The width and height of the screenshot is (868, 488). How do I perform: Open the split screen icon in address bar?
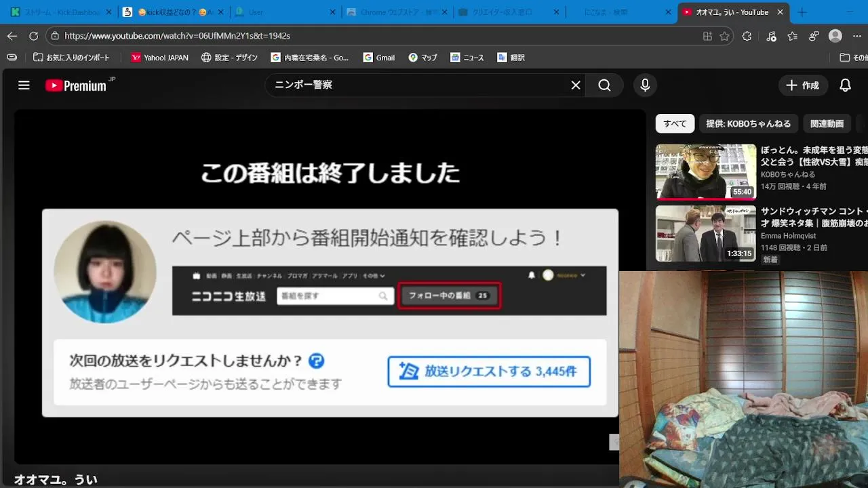707,36
